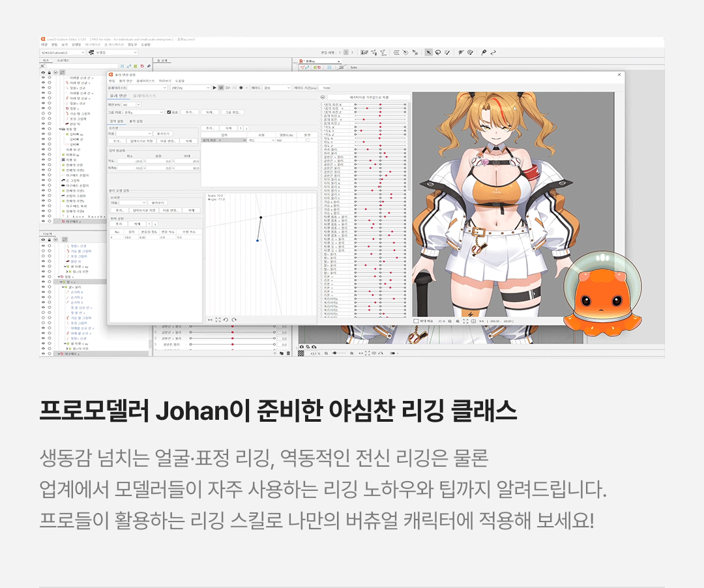Select the lasso selection tool
The image size is (704, 588).
click(x=438, y=52)
